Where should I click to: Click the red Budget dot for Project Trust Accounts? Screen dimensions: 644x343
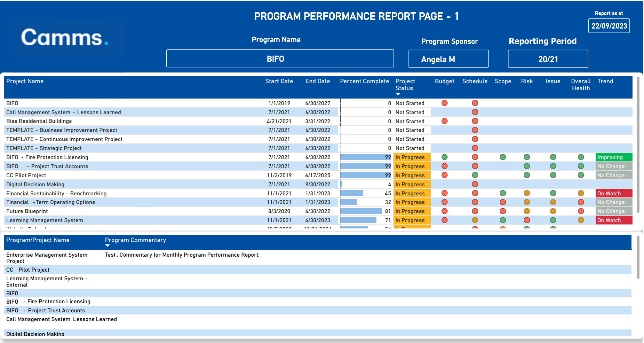[444, 166]
